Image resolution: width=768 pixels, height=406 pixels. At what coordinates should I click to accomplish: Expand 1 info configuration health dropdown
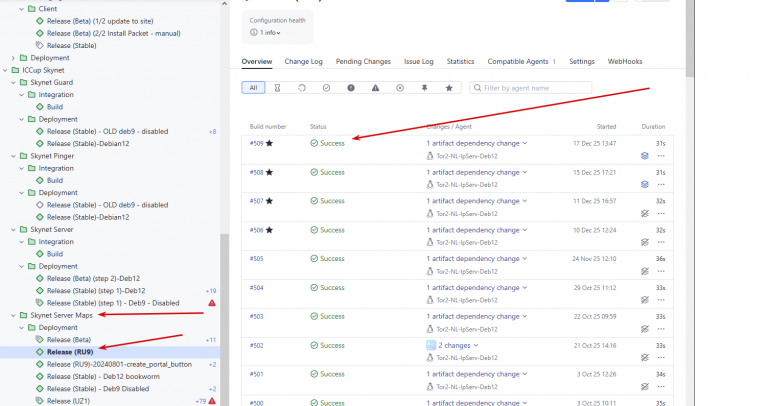[270, 33]
